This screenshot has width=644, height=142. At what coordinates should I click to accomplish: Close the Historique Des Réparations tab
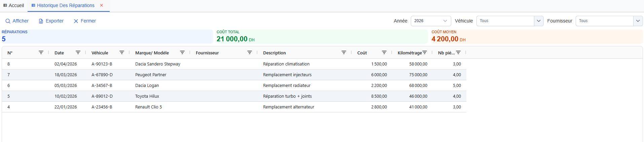102,5
